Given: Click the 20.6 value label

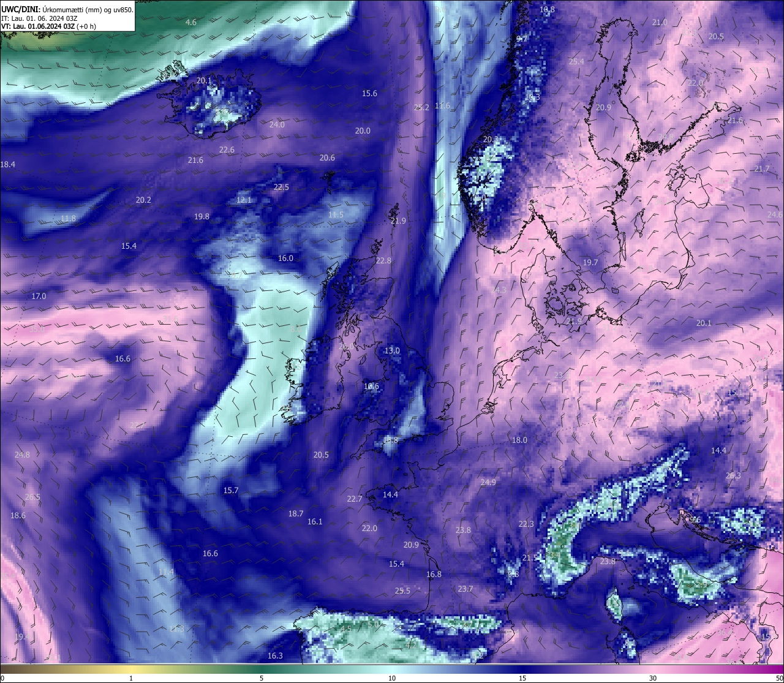Looking at the screenshot, I should (327, 157).
